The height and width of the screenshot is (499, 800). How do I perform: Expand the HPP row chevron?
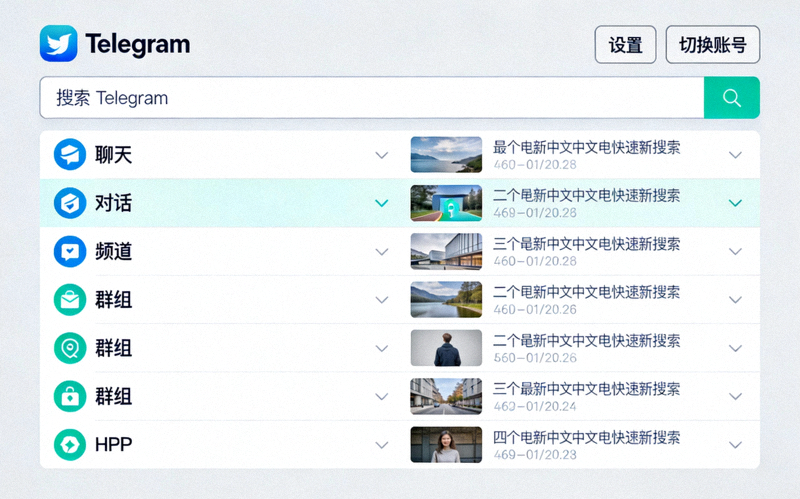click(382, 445)
